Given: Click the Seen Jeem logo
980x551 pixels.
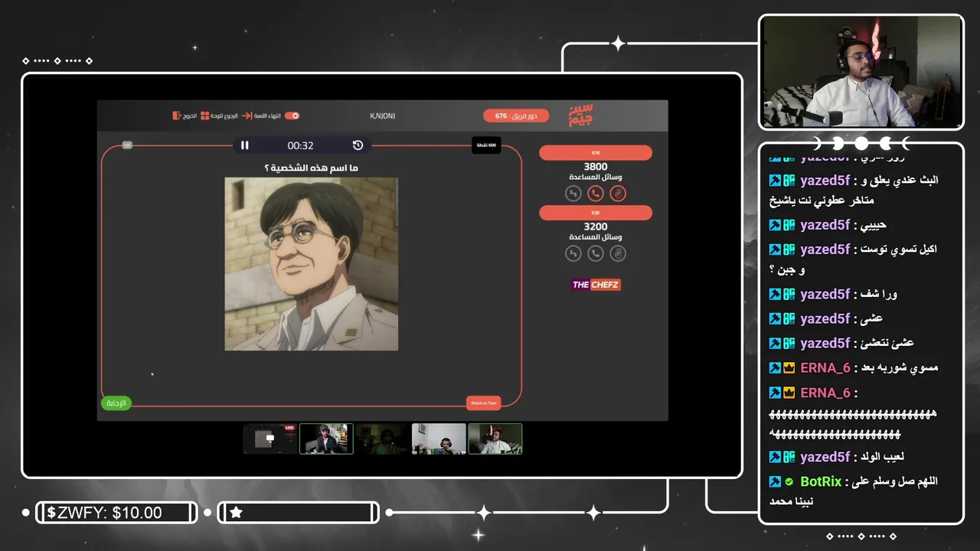Looking at the screenshot, I should (581, 116).
